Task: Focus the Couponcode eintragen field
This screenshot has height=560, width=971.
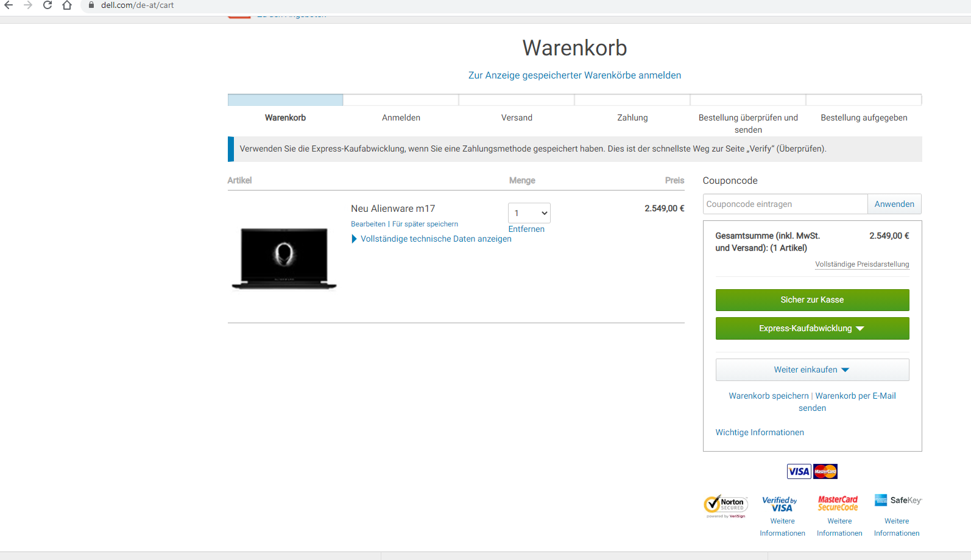Action: click(x=785, y=204)
